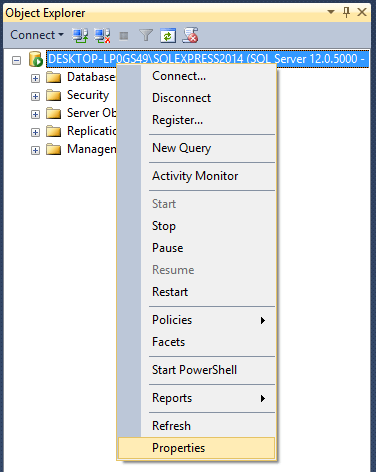Open the Connect dropdown in the toolbar
The image size is (376, 472).
click(37, 35)
